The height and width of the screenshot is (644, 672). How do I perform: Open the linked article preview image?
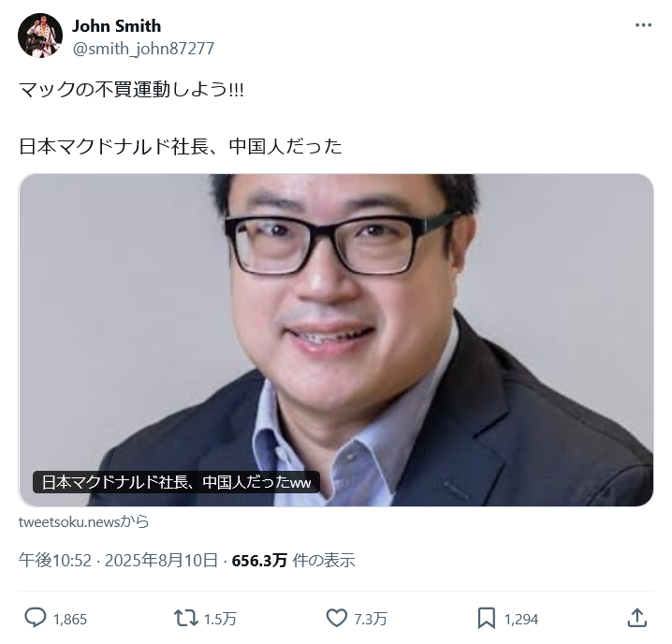click(336, 340)
